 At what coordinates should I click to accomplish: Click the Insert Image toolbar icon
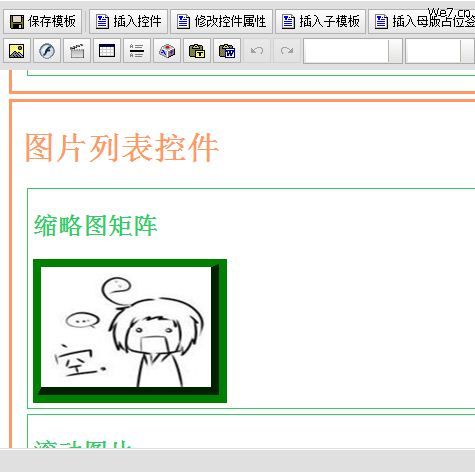click(x=17, y=51)
